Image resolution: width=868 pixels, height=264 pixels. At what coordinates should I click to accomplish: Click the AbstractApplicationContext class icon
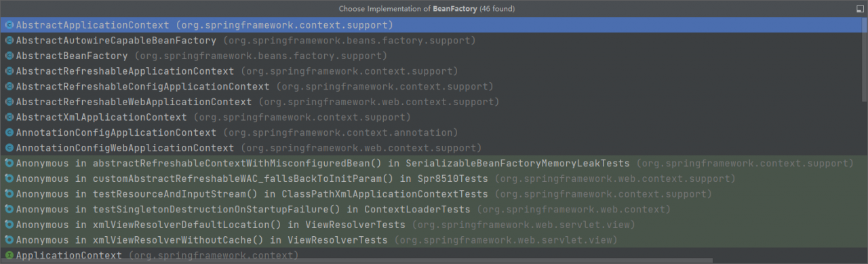point(9,25)
